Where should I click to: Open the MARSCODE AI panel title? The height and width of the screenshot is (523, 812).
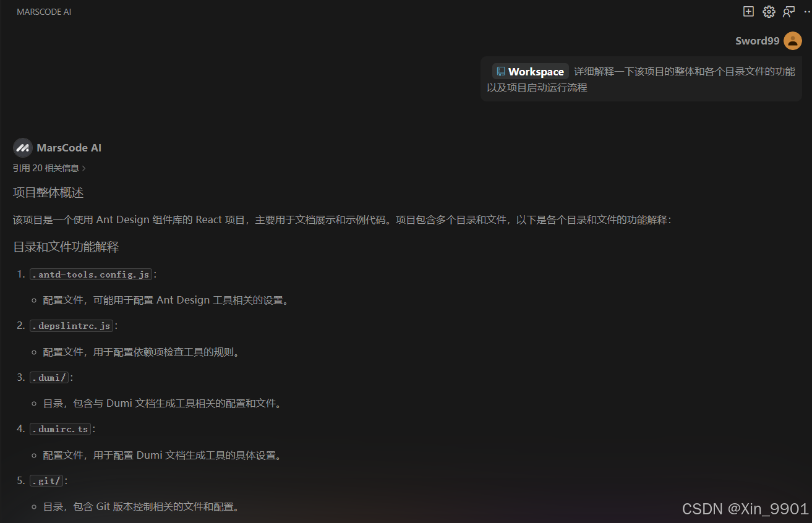pyautogui.click(x=44, y=11)
